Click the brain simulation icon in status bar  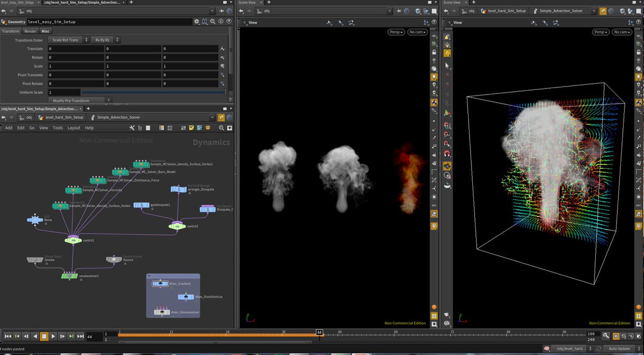(546, 349)
